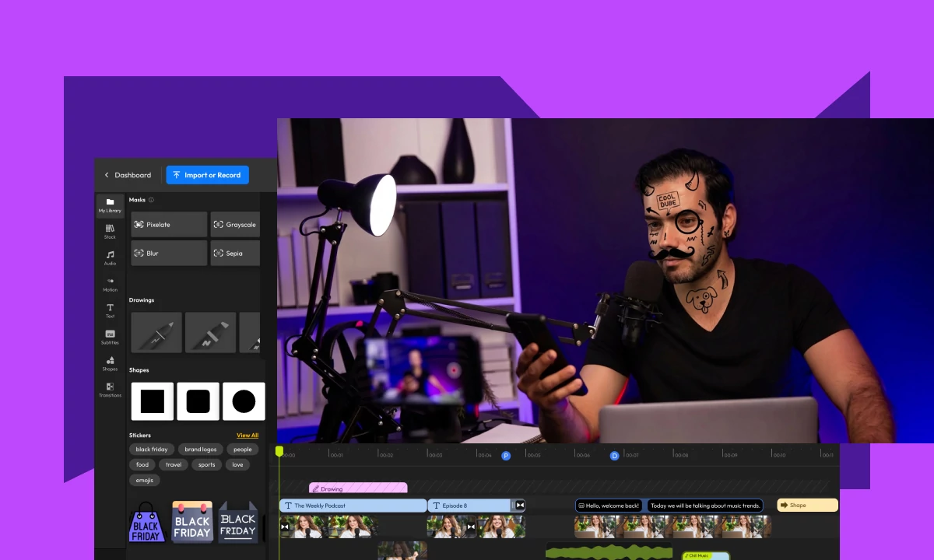The width and height of the screenshot is (934, 560).
Task: Open the Transitions panel
Action: [110, 390]
